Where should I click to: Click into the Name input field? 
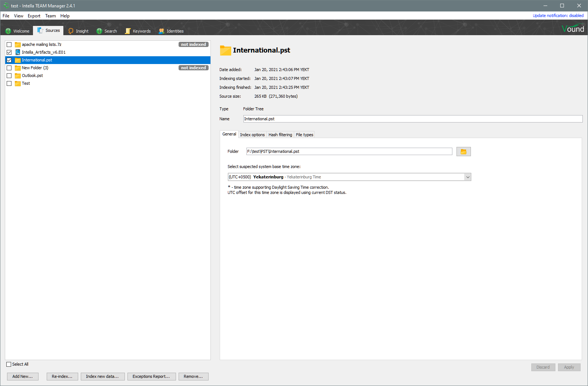click(x=412, y=119)
